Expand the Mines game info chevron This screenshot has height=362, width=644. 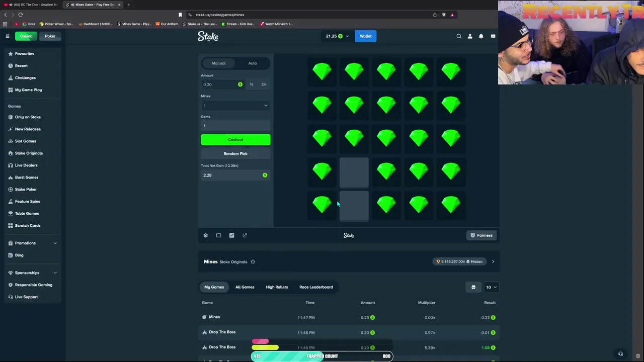(493, 261)
